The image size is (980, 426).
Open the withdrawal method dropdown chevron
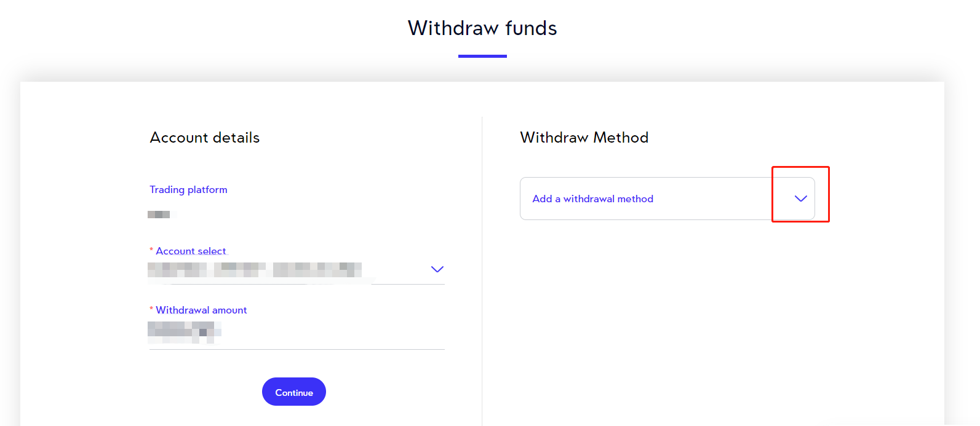800,199
